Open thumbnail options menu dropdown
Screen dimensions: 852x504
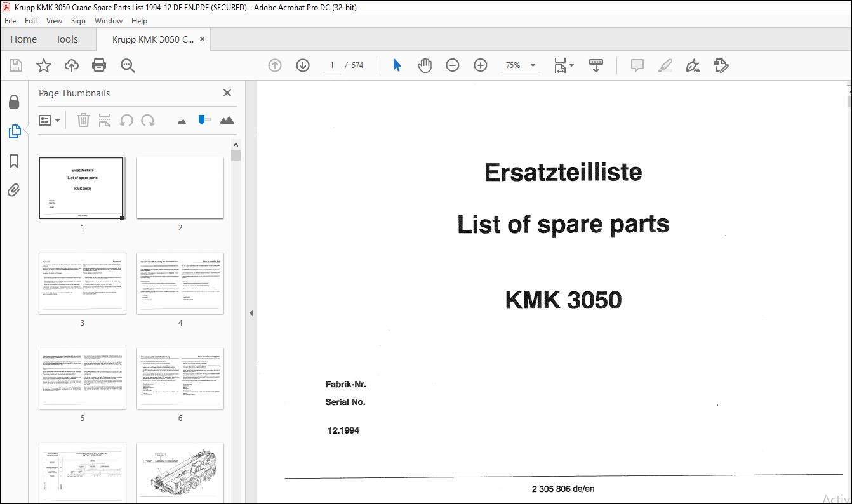(x=50, y=120)
